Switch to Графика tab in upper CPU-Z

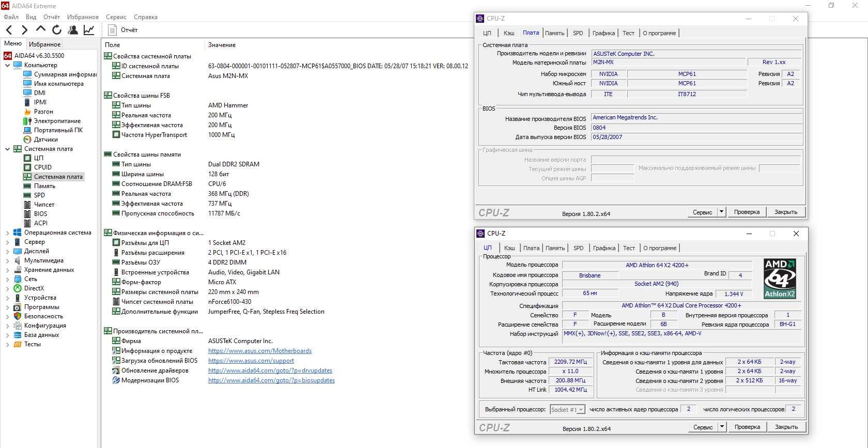[603, 33]
